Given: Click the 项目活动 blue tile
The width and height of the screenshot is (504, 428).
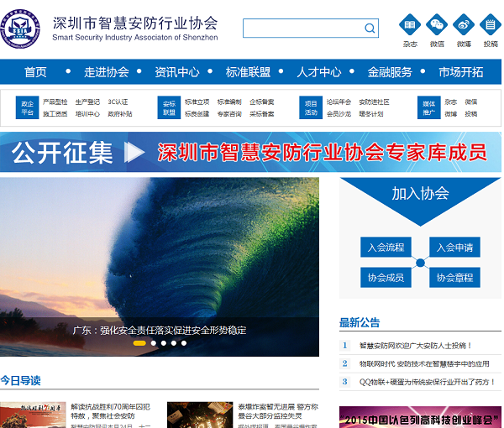Looking at the screenshot, I should pos(312,107).
